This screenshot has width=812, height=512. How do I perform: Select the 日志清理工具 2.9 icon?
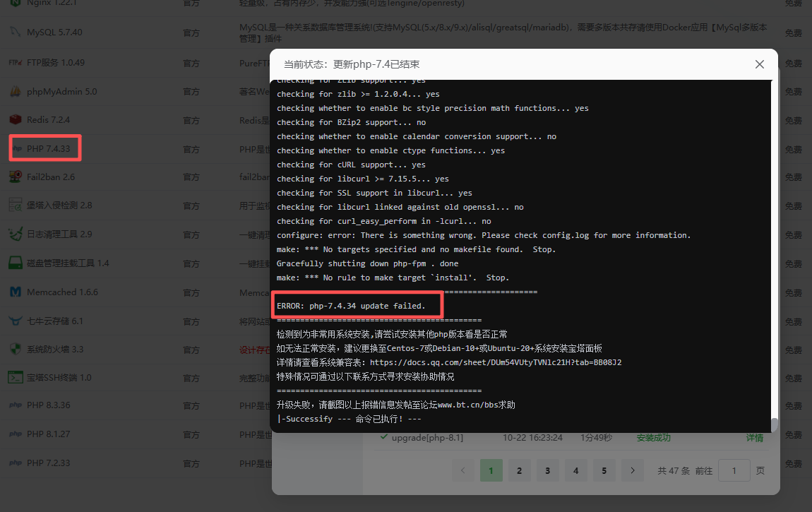[16, 234]
